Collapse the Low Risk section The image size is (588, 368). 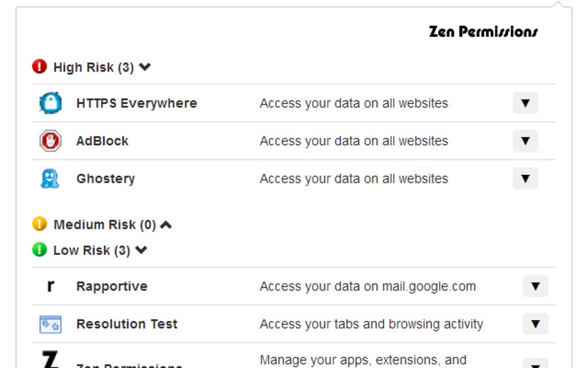pyautogui.click(x=141, y=250)
